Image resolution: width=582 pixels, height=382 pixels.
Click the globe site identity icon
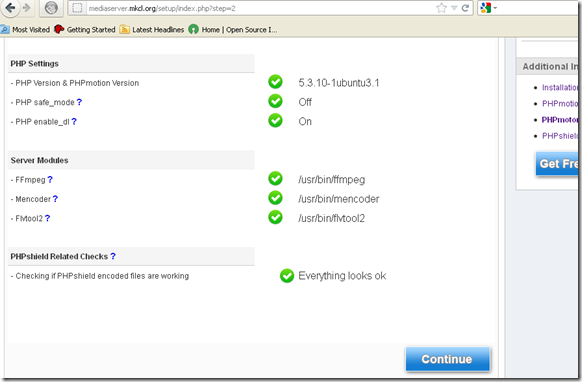pos(51,8)
